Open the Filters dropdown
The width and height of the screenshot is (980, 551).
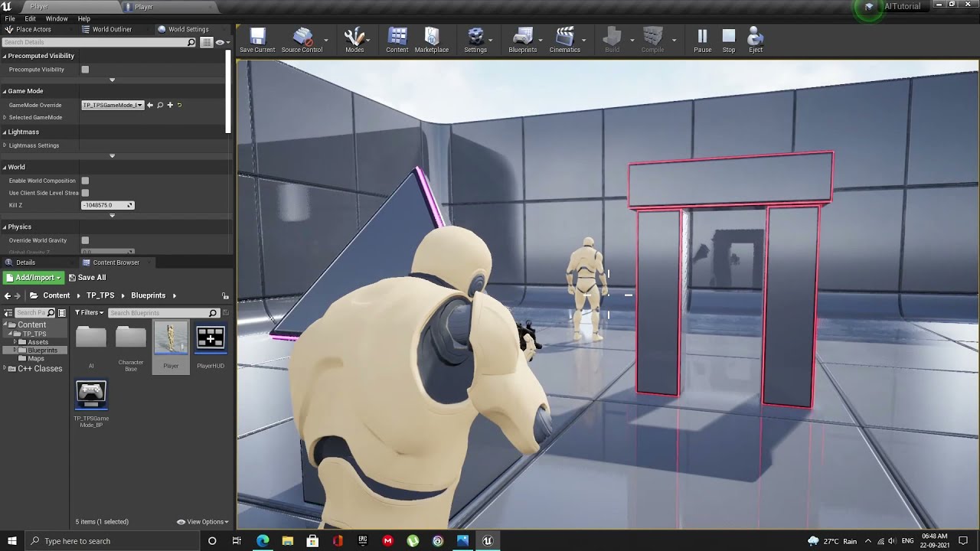pyautogui.click(x=89, y=313)
